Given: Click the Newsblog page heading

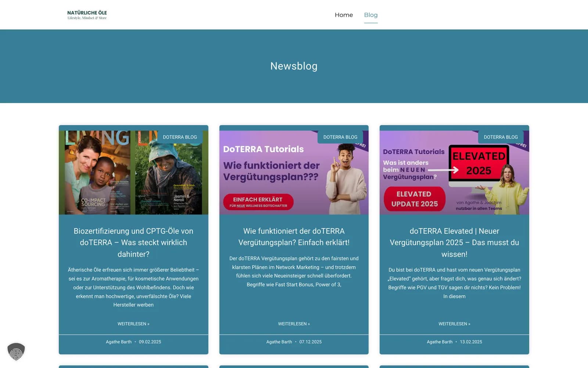Looking at the screenshot, I should [294, 66].
